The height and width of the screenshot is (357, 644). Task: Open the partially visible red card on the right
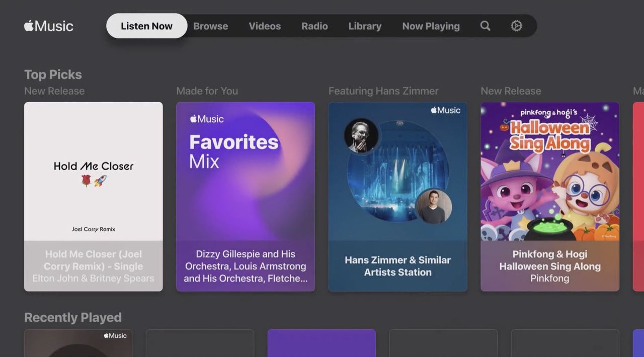tap(638, 196)
